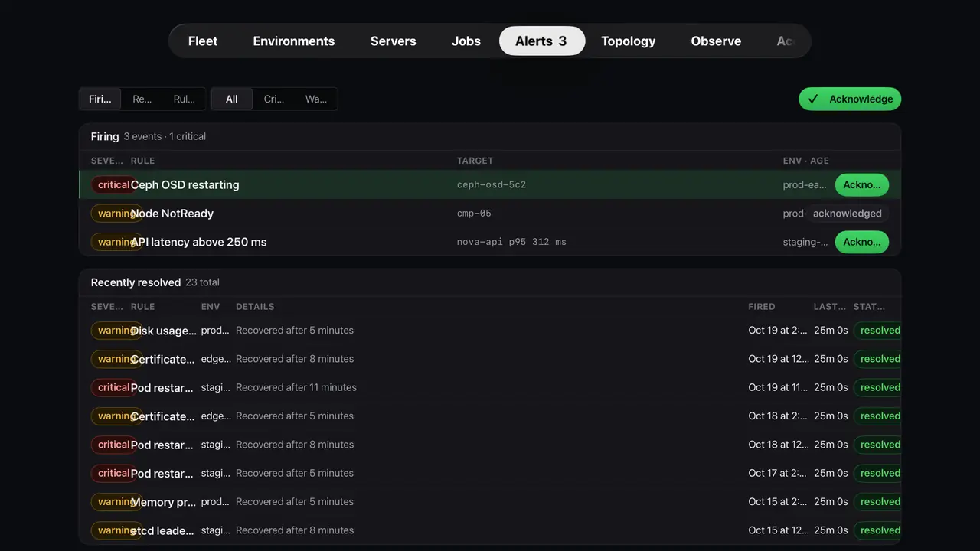This screenshot has width=980, height=551.
Task: Open the 'Disk usage...' resolved alert
Action: 164,331
